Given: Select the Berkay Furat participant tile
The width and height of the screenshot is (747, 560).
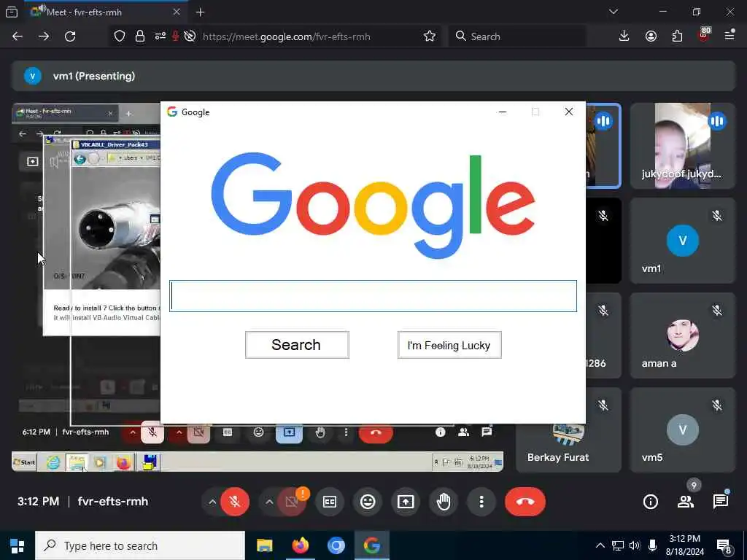Looking at the screenshot, I should pyautogui.click(x=568, y=448).
